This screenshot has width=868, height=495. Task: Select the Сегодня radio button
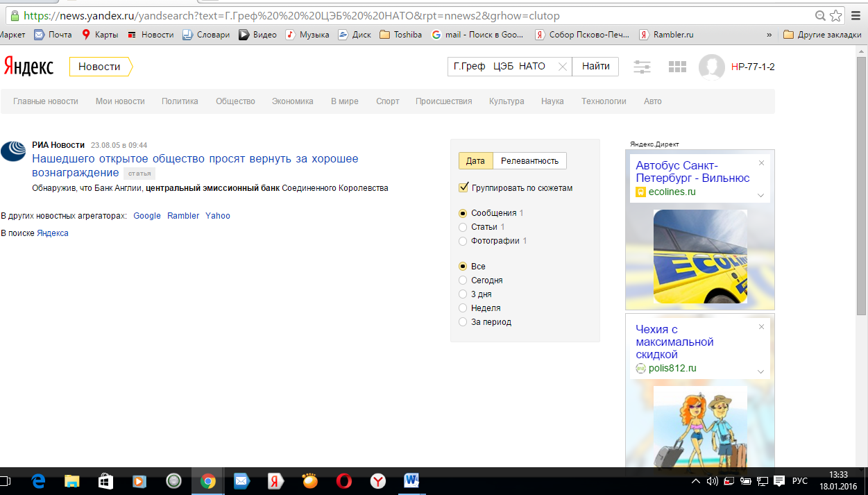coord(463,280)
